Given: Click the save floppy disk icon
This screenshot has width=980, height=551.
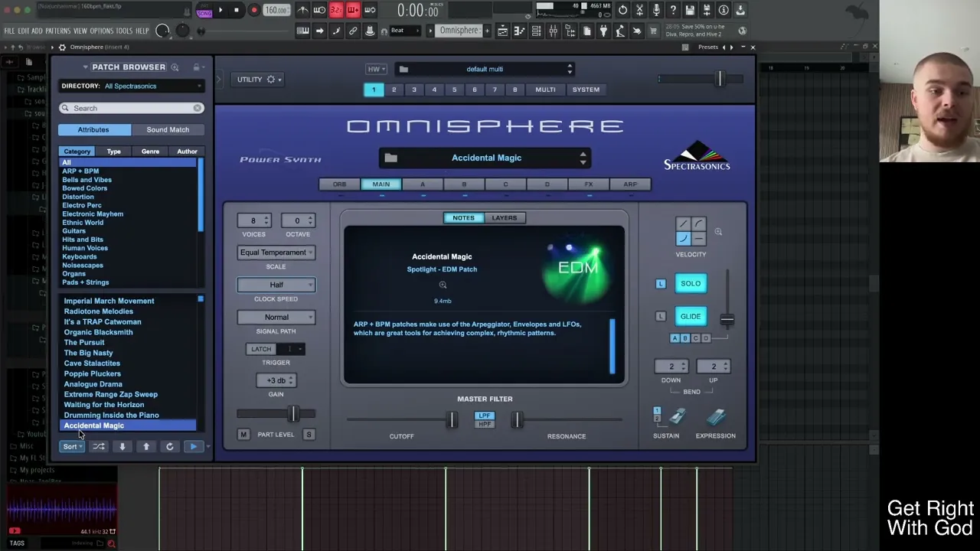Looking at the screenshot, I should 690,10.
